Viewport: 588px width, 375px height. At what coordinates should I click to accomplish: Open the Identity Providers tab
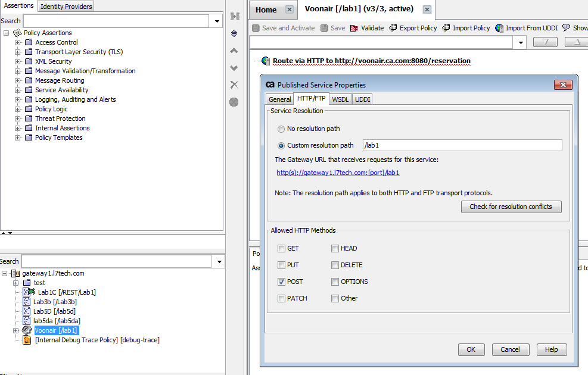pyautogui.click(x=66, y=7)
